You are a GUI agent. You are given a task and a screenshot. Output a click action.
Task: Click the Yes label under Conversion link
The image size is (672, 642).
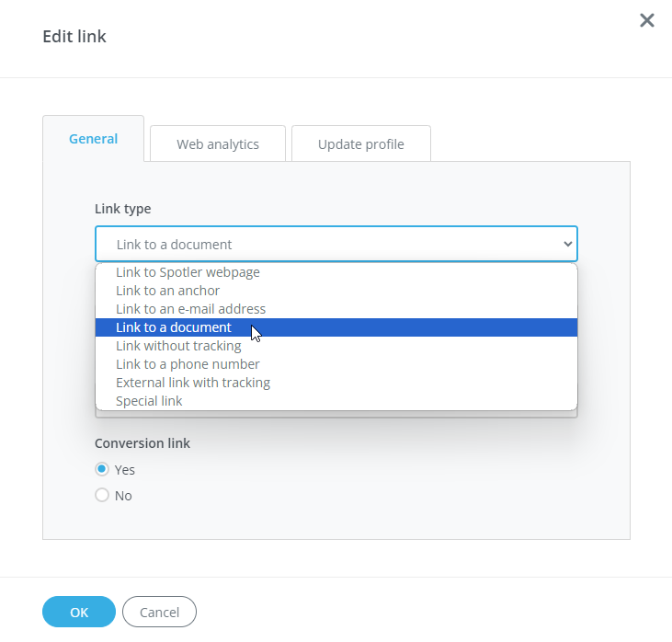[x=125, y=470]
